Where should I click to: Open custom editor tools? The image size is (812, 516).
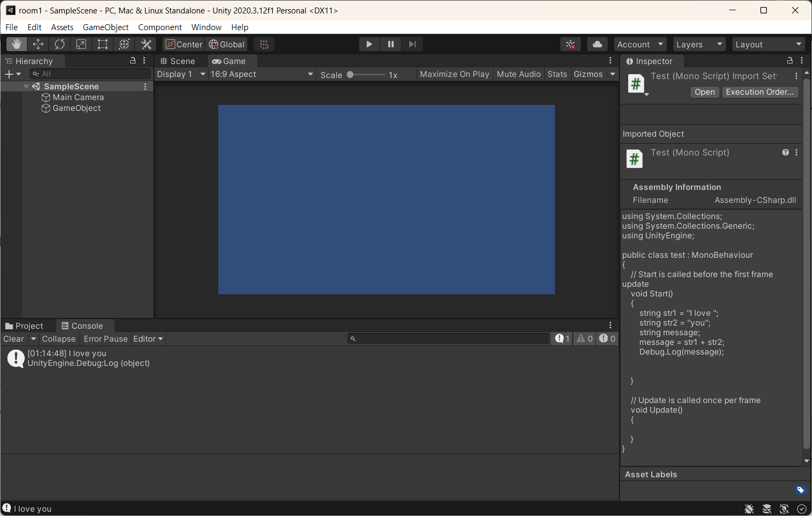click(146, 44)
